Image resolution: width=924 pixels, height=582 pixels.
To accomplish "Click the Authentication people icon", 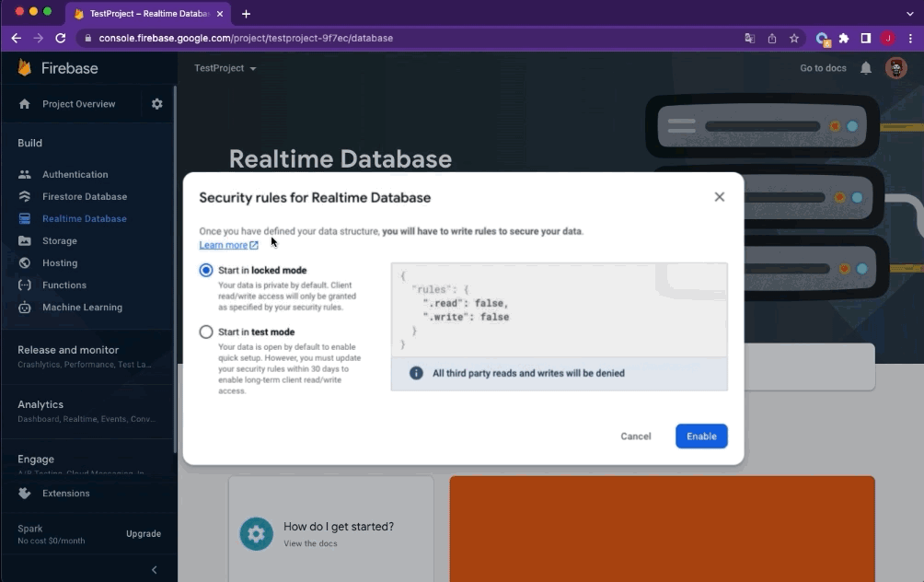I will coord(24,175).
